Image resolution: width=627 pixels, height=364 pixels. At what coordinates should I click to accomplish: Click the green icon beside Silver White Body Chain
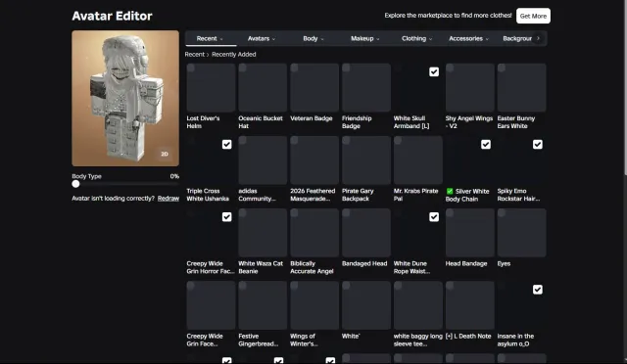tap(450, 192)
